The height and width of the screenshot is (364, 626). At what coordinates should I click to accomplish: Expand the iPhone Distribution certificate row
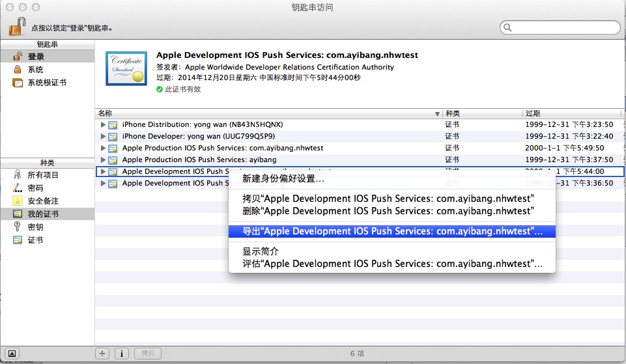[x=103, y=124]
